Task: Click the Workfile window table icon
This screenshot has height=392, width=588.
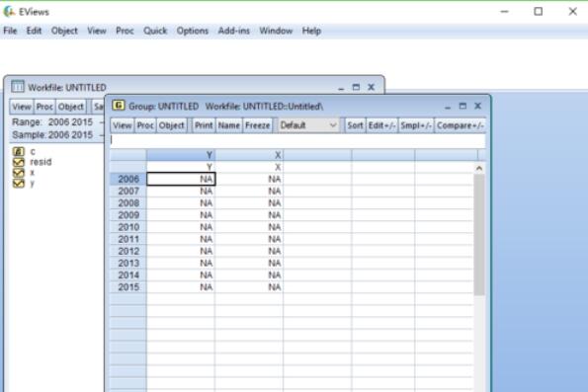Action: [x=17, y=87]
